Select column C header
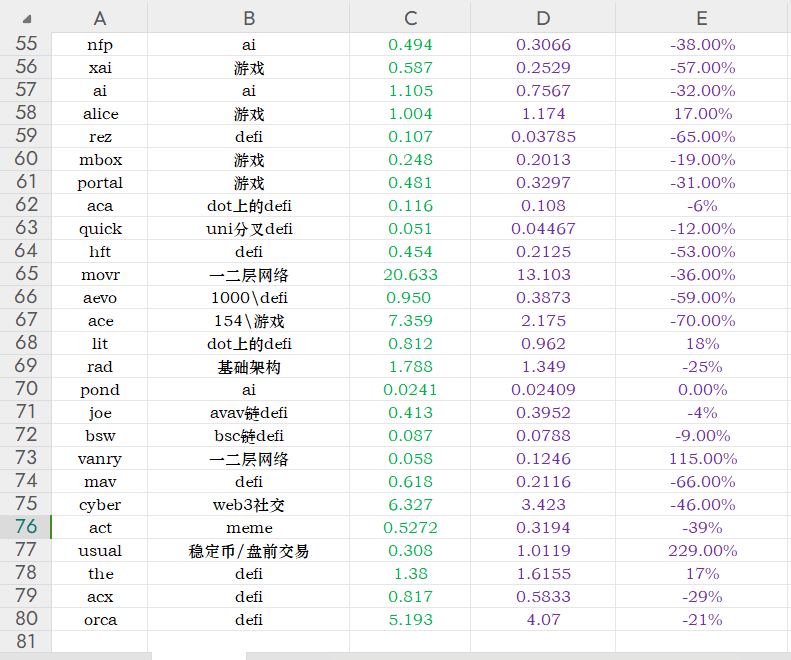 (x=410, y=18)
